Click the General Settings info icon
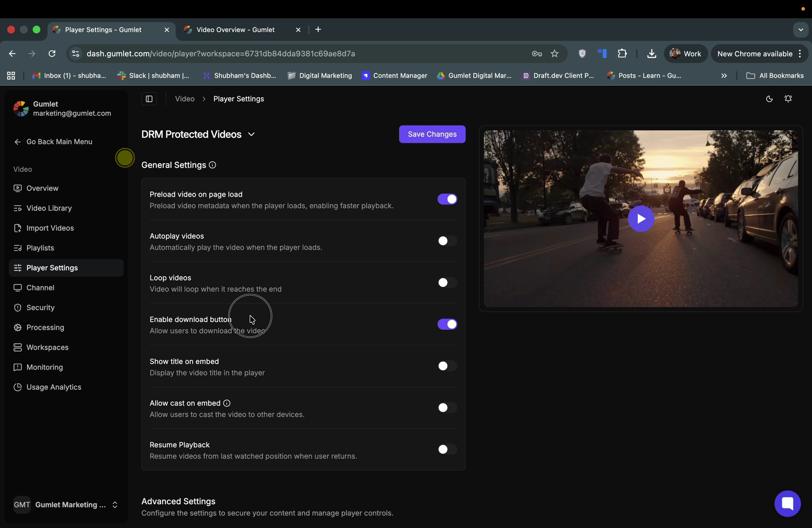Screen dimensions: 812x528 pos(212,165)
